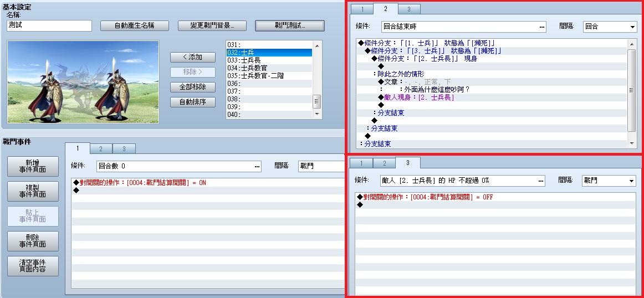Switch to tab 3 in top-right panel

pos(408,9)
